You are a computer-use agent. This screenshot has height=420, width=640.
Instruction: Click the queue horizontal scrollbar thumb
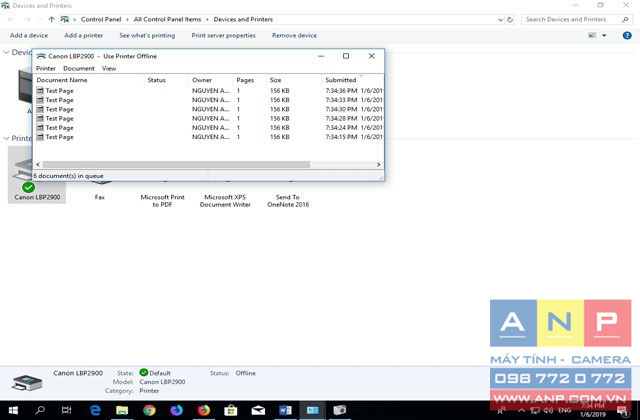(x=176, y=164)
